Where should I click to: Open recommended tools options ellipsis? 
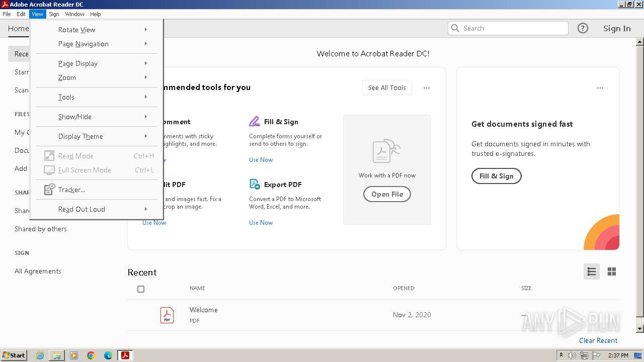tap(427, 88)
